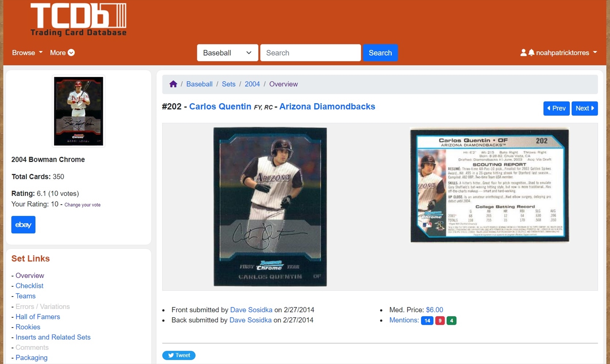Open the Arizona Diamondbacks team link
The image size is (610, 364).
(x=327, y=106)
